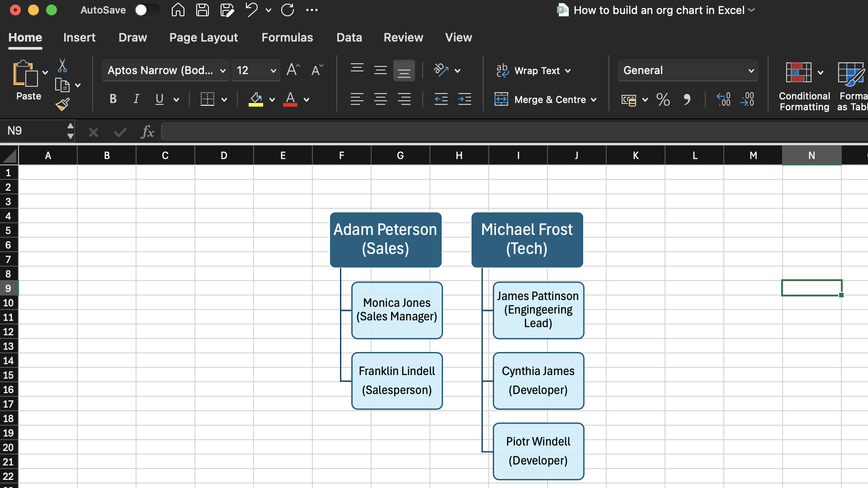The width and height of the screenshot is (868, 488).
Task: Open the Review ribbon tab
Action: click(x=403, y=38)
